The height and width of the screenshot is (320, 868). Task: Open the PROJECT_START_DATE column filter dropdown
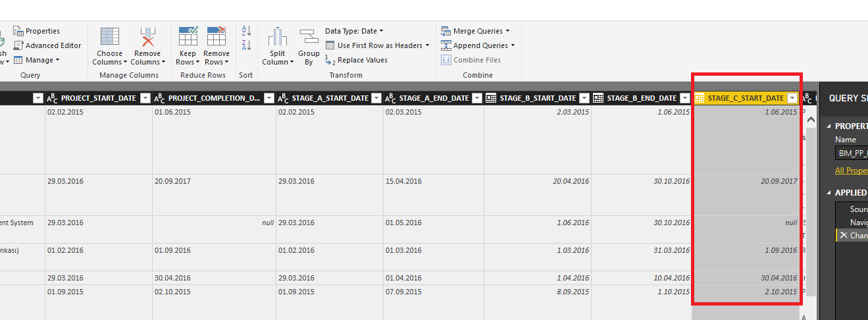click(x=145, y=98)
